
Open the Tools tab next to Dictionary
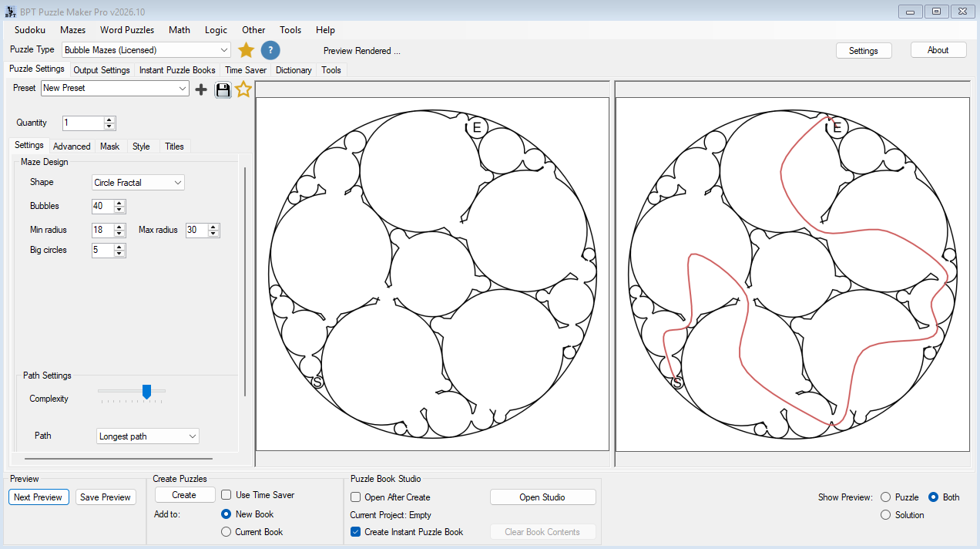331,70
